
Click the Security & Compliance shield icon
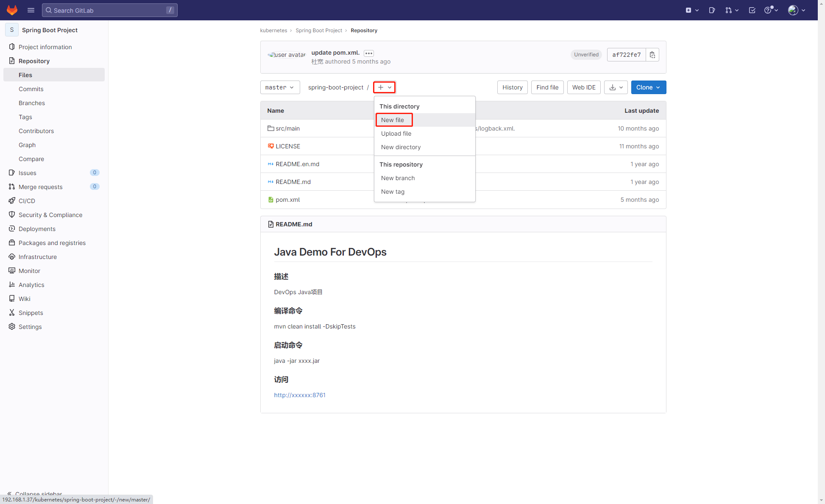click(x=12, y=214)
